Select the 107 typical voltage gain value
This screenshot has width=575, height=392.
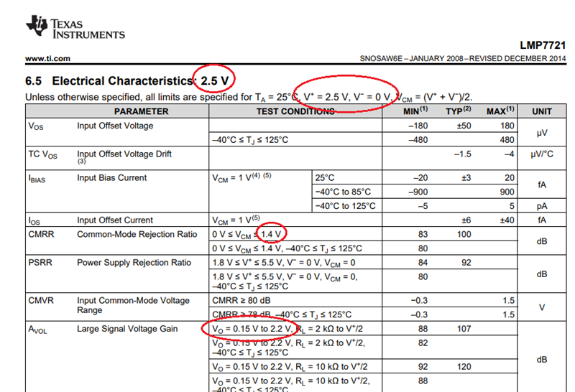coord(464,329)
